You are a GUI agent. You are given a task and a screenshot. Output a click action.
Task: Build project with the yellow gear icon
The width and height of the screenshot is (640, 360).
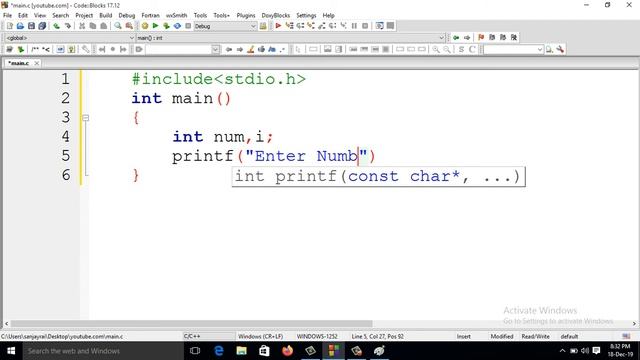(x=144, y=26)
